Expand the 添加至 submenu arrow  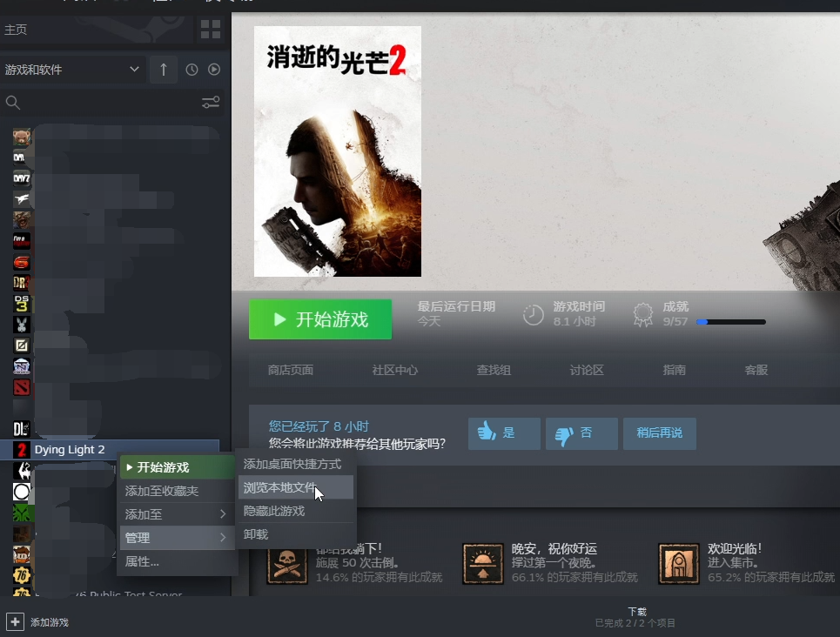223,514
